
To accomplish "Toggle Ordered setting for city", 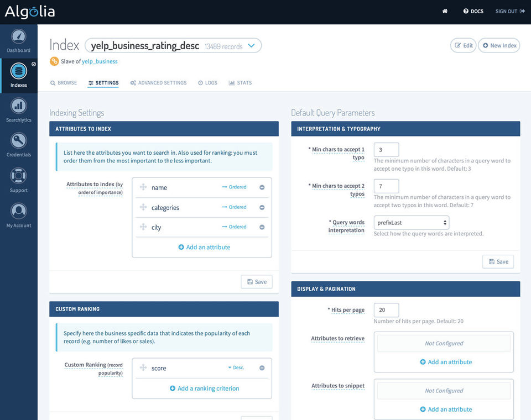I will coord(234,227).
